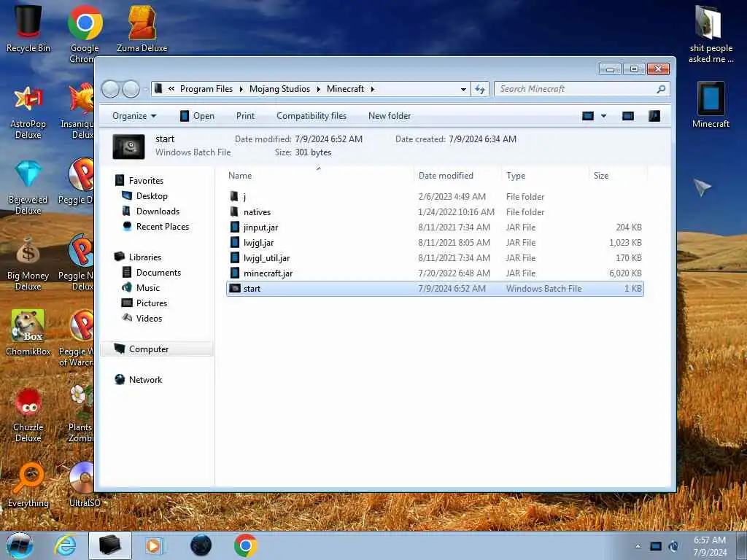
Task: Open Windows Media Player from taskbar
Action: point(153,545)
